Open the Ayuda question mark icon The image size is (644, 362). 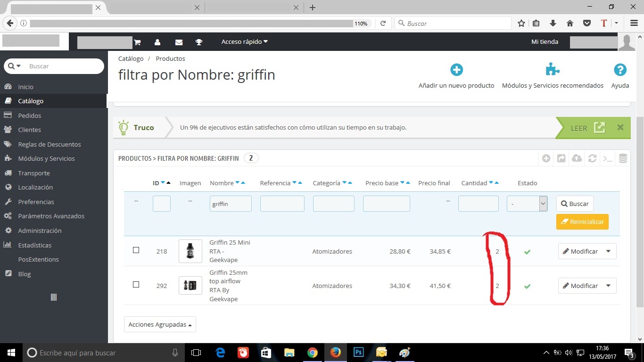tap(620, 70)
